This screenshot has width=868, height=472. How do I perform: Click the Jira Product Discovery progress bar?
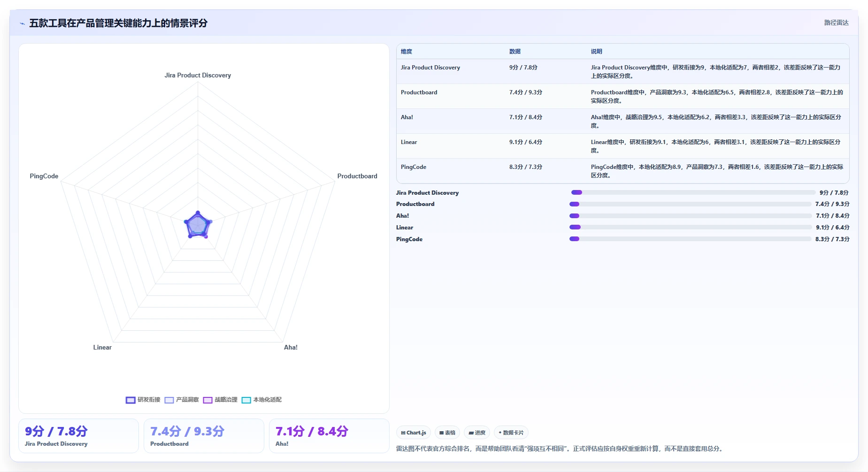[x=693, y=192]
